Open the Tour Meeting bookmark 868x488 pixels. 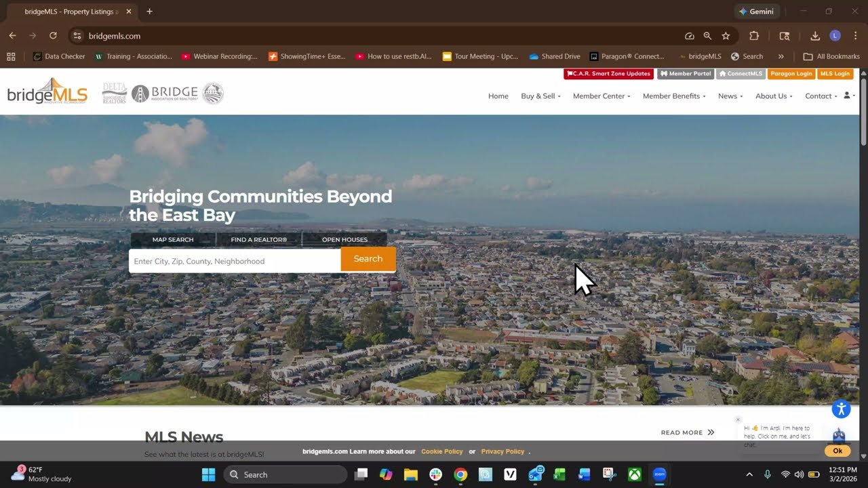480,56
